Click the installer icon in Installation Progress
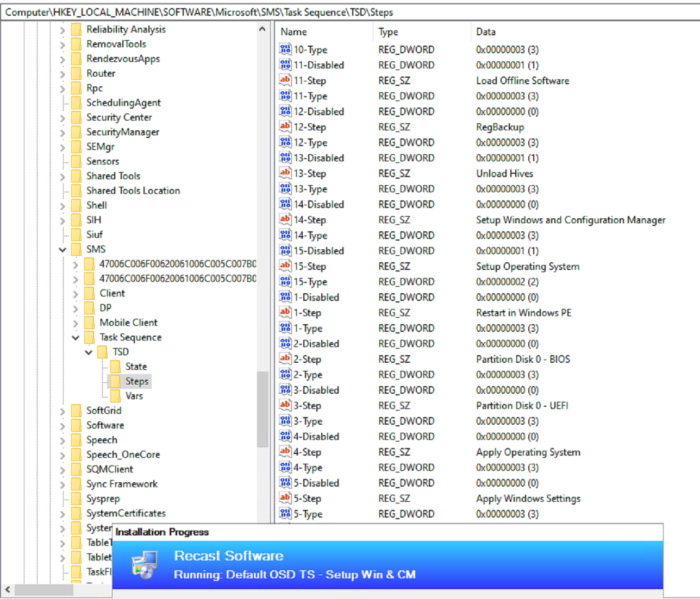Viewport: 700px width, 599px height. [145, 565]
